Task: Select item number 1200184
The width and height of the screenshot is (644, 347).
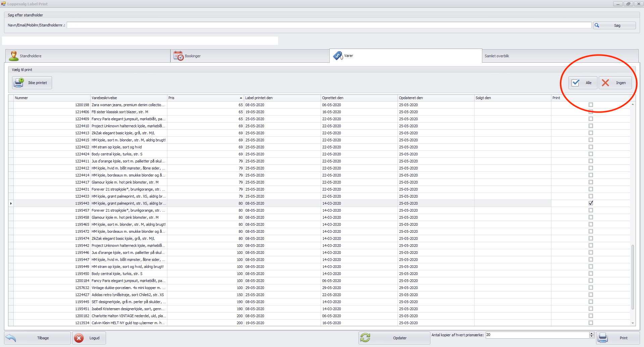Action: pos(82,281)
